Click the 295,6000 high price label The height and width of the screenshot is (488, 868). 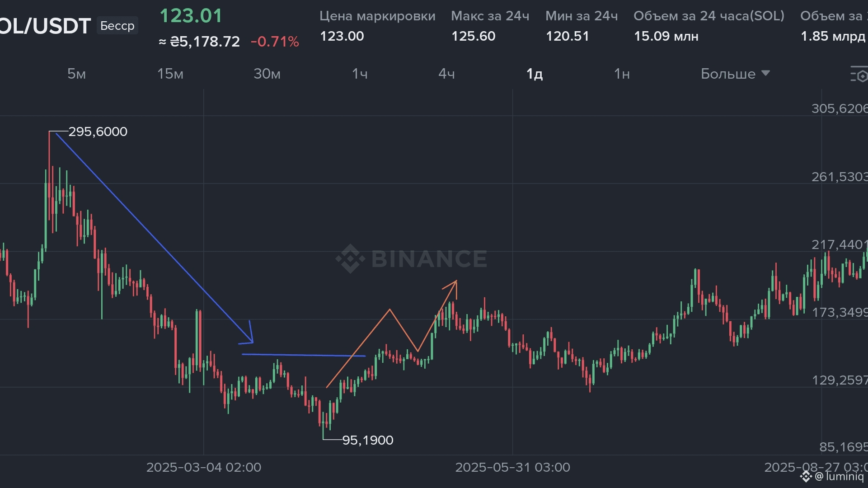(98, 131)
